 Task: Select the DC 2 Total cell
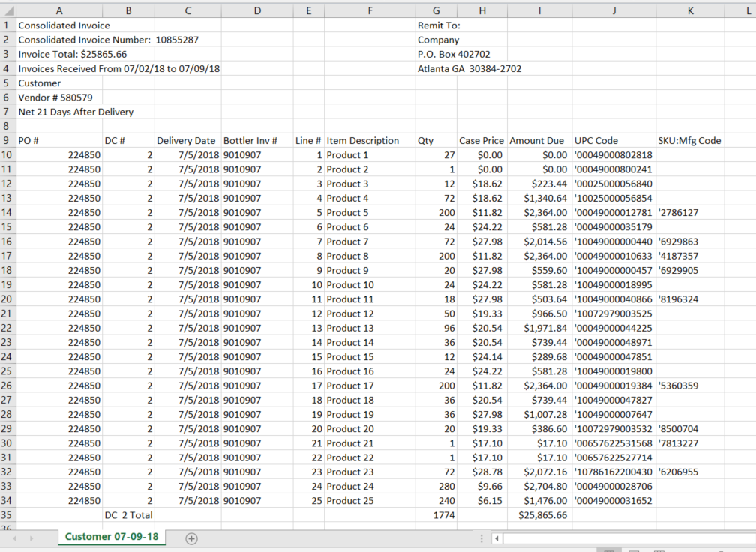(x=128, y=515)
